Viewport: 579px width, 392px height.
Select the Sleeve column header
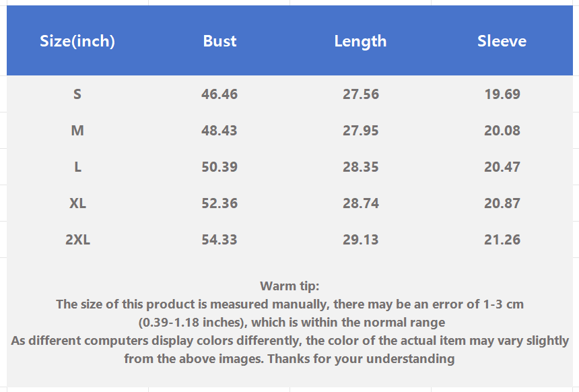pyautogui.click(x=502, y=41)
